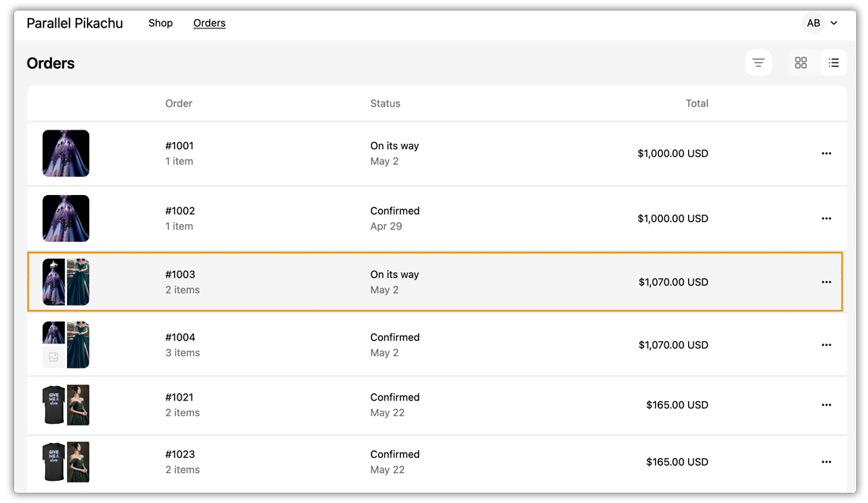Click the green dress thumbnail in order #1004
Viewport: 868px width, 503px height.
click(78, 344)
